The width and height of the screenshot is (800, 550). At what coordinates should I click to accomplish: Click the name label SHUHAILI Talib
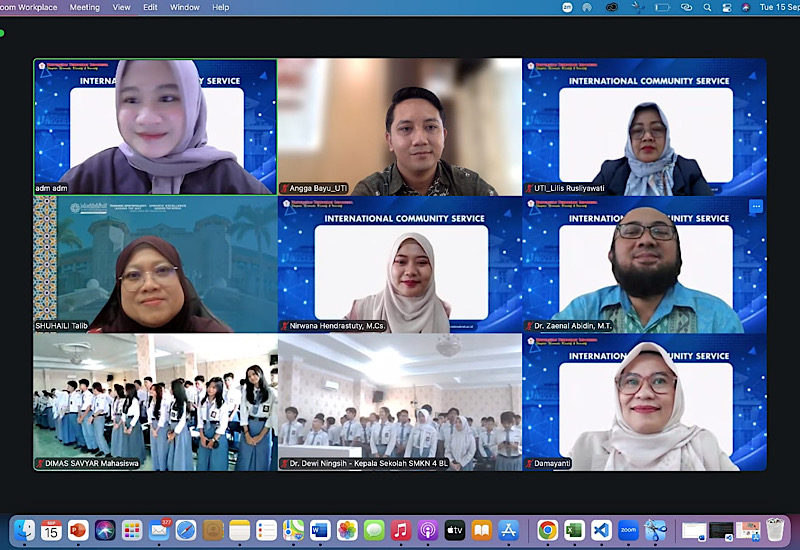(x=61, y=326)
